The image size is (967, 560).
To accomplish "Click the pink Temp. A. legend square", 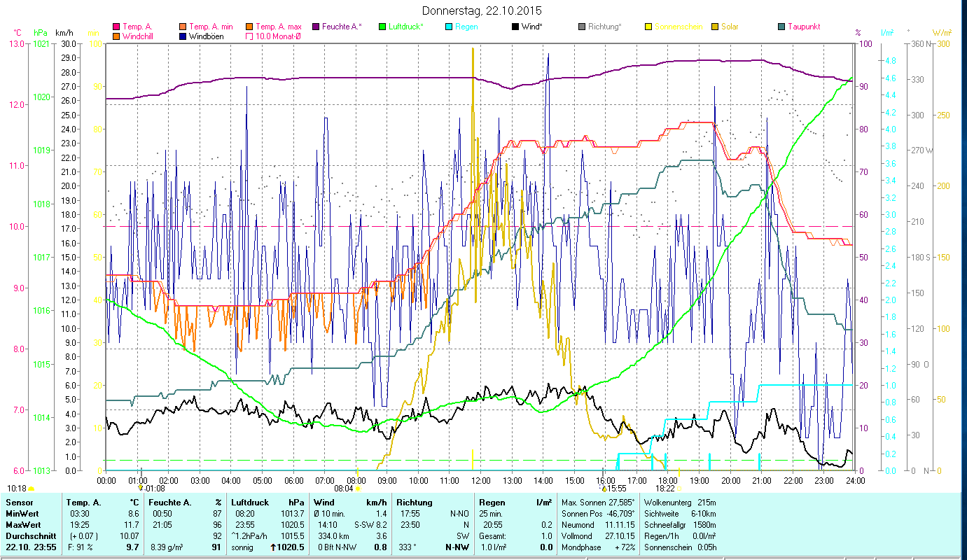I will point(116,27).
